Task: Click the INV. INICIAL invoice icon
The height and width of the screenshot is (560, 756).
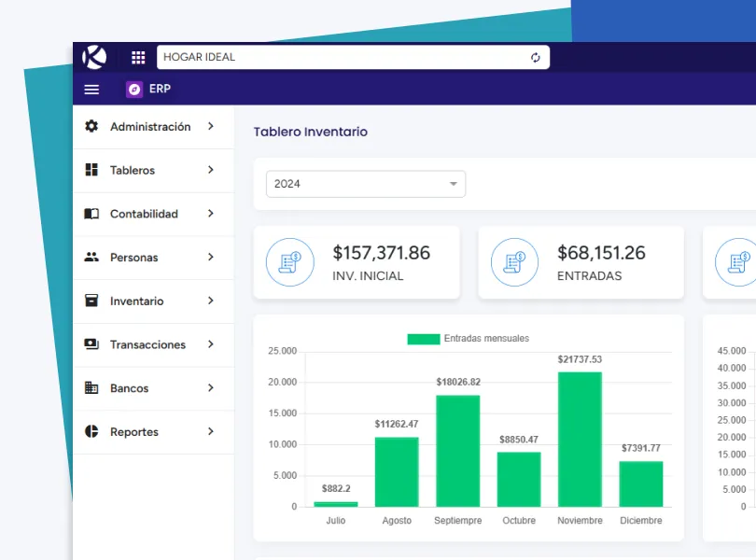Action: click(x=289, y=262)
